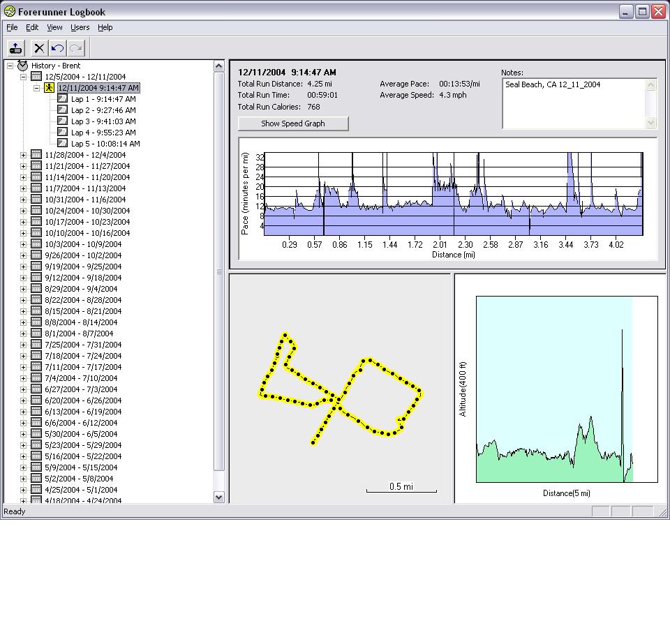Click calendar icon for week 7/4/2004 - 7/10/2004

click(36, 378)
